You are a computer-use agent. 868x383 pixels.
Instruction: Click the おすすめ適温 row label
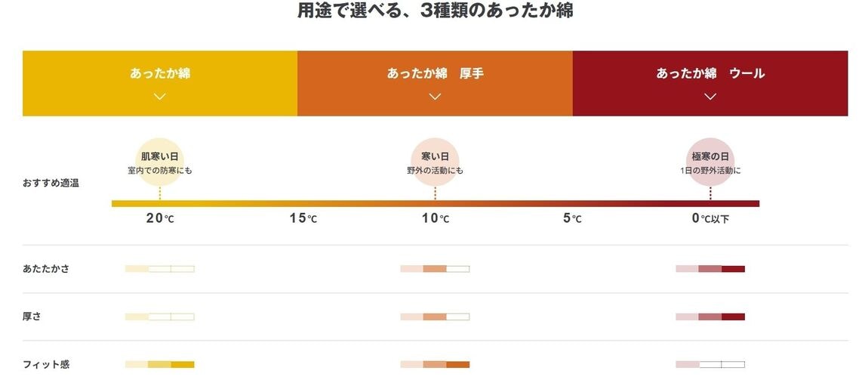click(x=51, y=183)
